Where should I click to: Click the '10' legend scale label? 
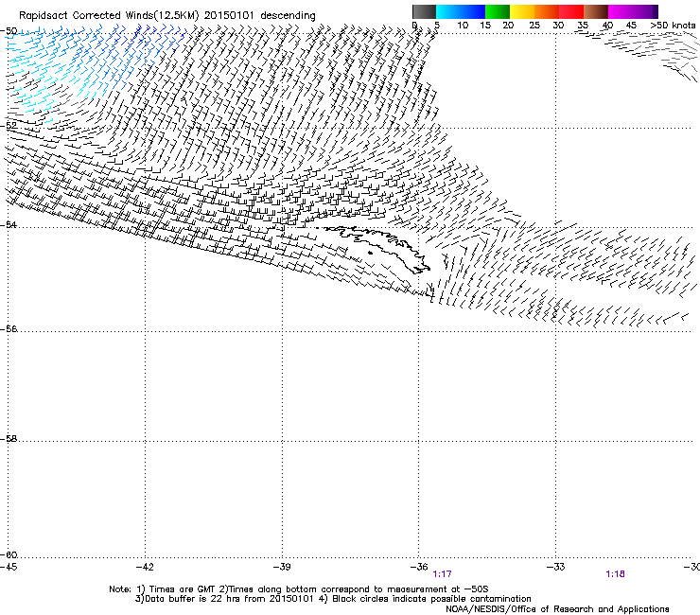[463, 26]
